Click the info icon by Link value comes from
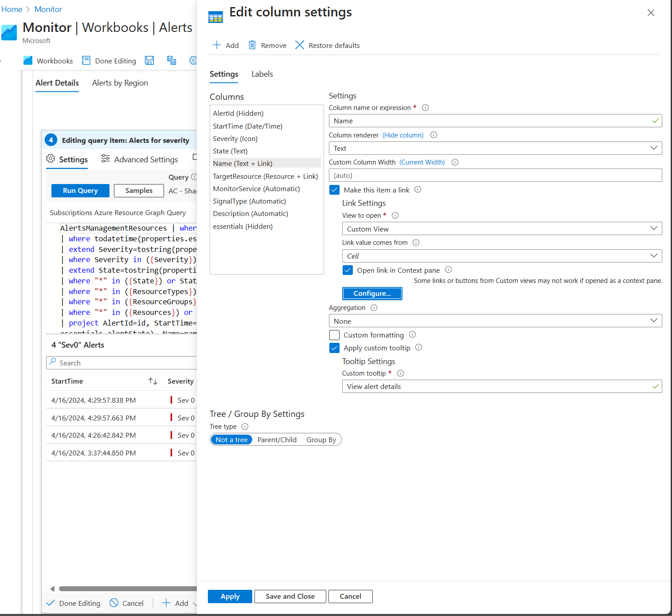 click(x=416, y=243)
